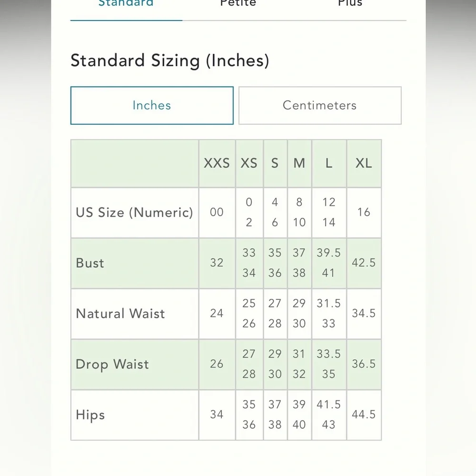The height and width of the screenshot is (476, 476).
Task: Select the Drop Waist row label
Action: [x=112, y=364]
